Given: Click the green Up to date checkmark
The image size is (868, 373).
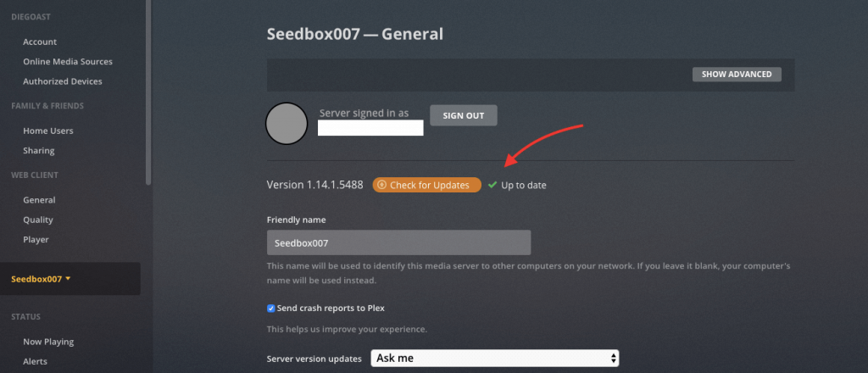Looking at the screenshot, I should [492, 185].
